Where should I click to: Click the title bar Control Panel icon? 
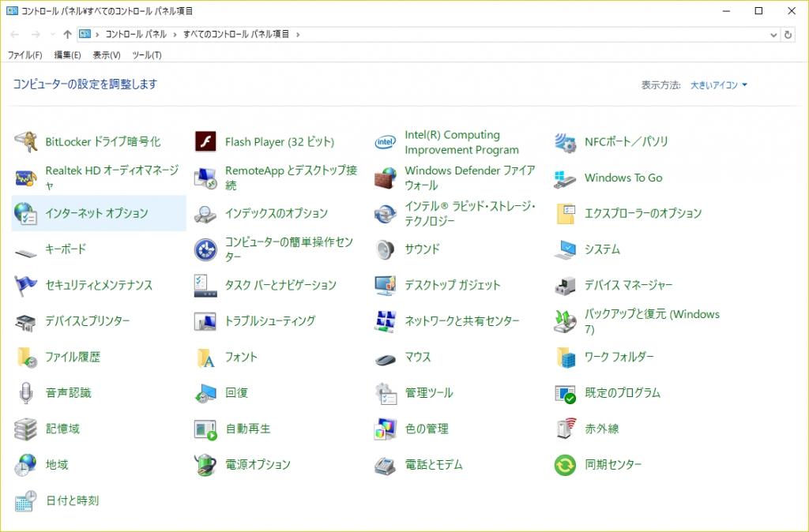click(13, 10)
